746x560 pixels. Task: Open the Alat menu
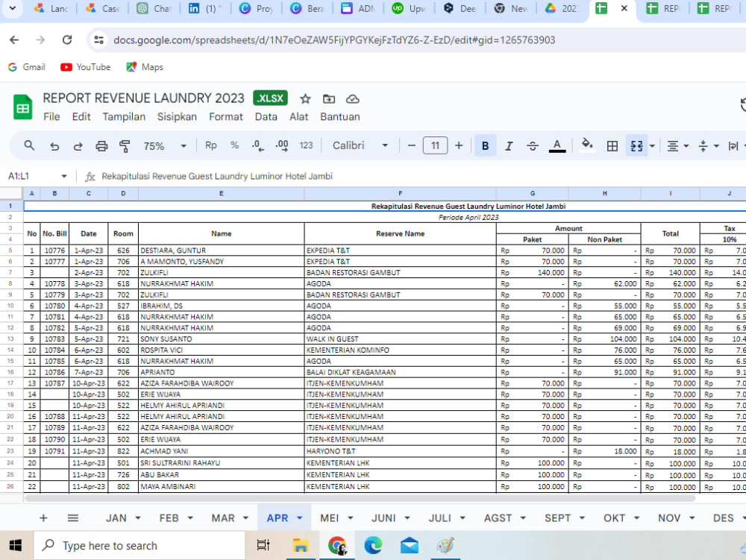click(x=299, y=117)
